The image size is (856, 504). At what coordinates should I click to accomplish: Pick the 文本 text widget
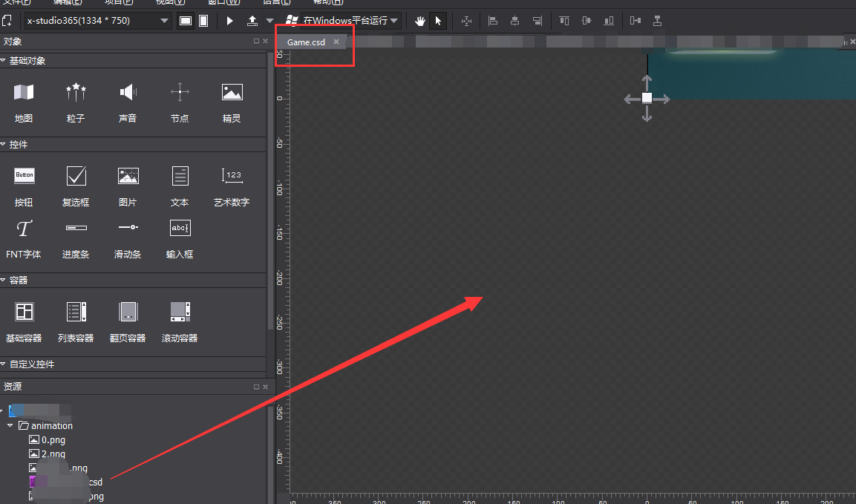pyautogui.click(x=180, y=186)
